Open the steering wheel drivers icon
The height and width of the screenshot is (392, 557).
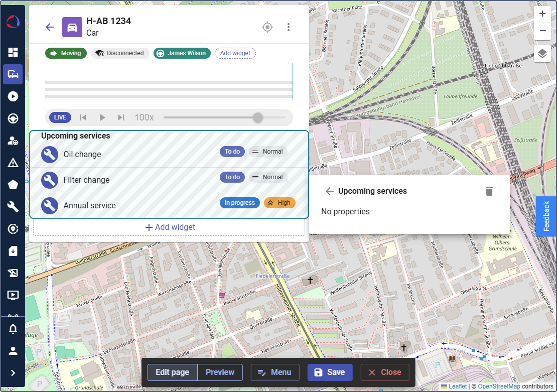coord(13,118)
